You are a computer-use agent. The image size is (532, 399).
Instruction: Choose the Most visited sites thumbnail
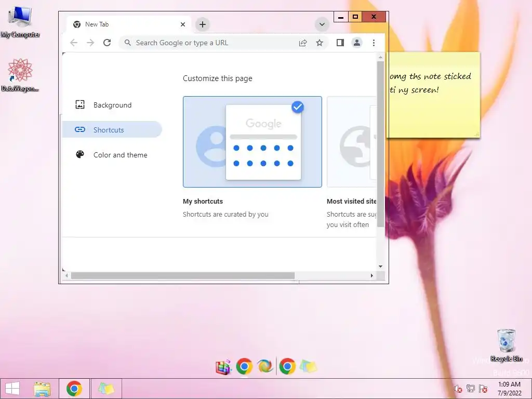point(352,142)
